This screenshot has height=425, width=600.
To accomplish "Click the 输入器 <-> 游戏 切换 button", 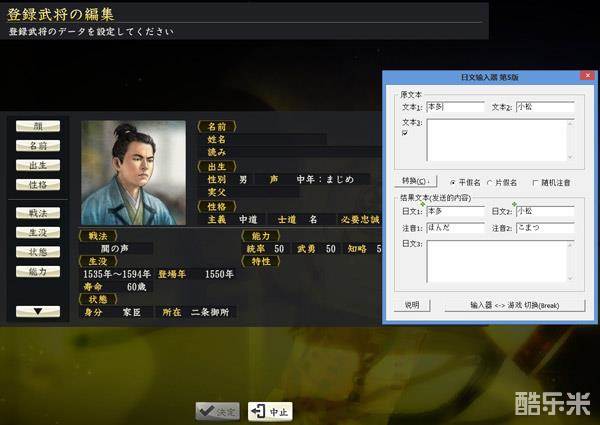I will point(514,305).
